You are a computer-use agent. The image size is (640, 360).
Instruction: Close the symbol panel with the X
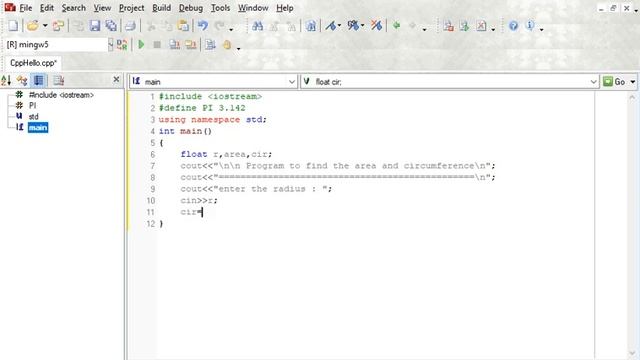pos(116,80)
